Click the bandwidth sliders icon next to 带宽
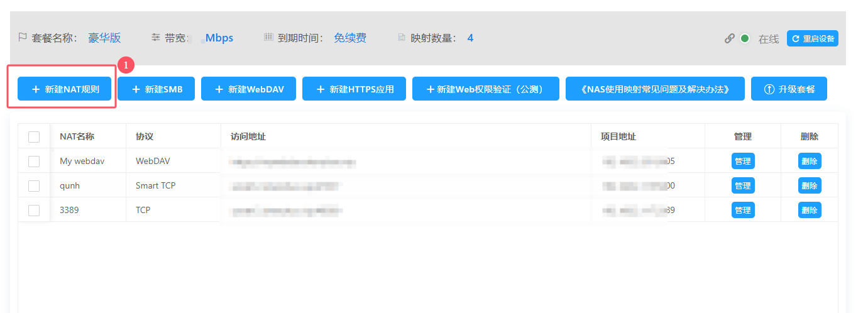Screen dimensions: 868x313 (x=155, y=38)
